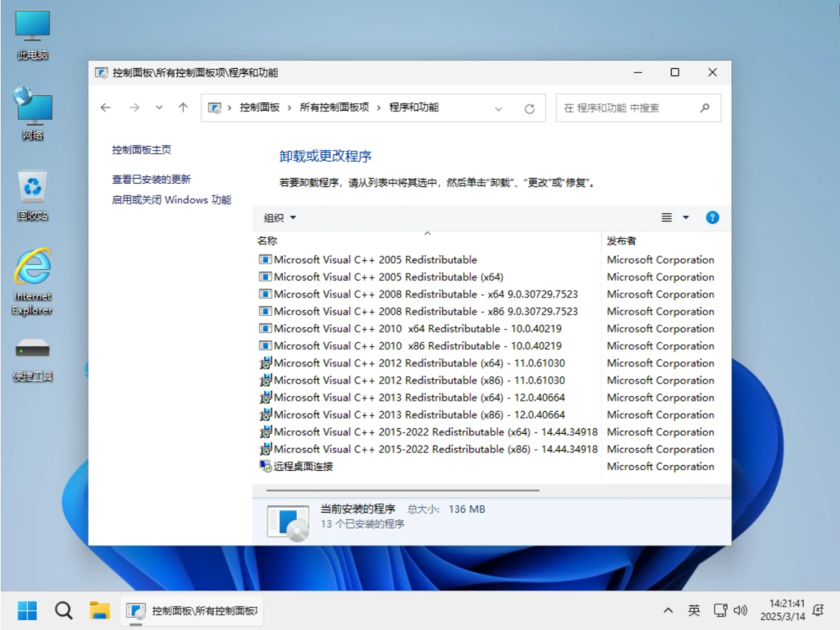Open the help question mark icon
This screenshot has height=630, width=840.
tap(712, 217)
